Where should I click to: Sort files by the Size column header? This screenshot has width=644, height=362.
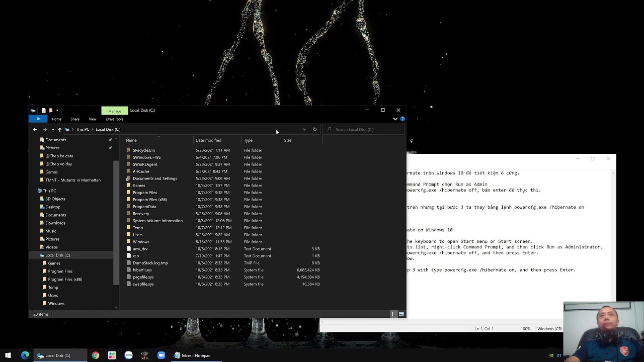pyautogui.click(x=288, y=140)
